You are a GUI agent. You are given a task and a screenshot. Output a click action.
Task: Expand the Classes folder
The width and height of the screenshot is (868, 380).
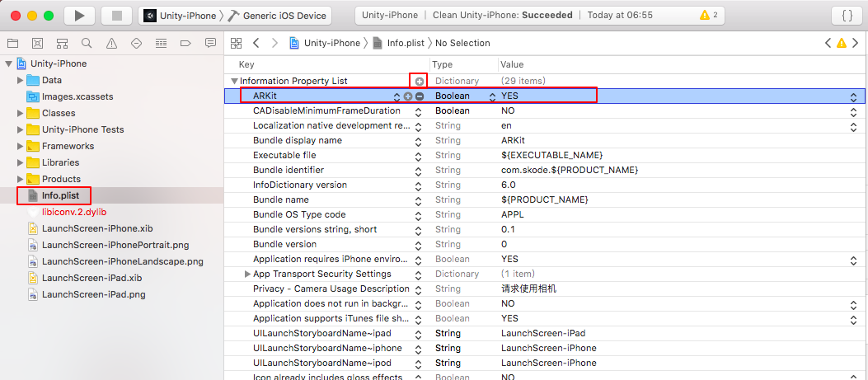pos(21,113)
